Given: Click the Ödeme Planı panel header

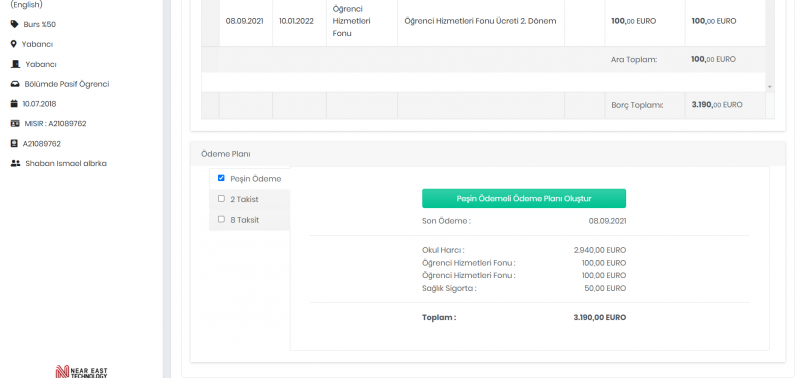Looking at the screenshot, I should 488,154.
